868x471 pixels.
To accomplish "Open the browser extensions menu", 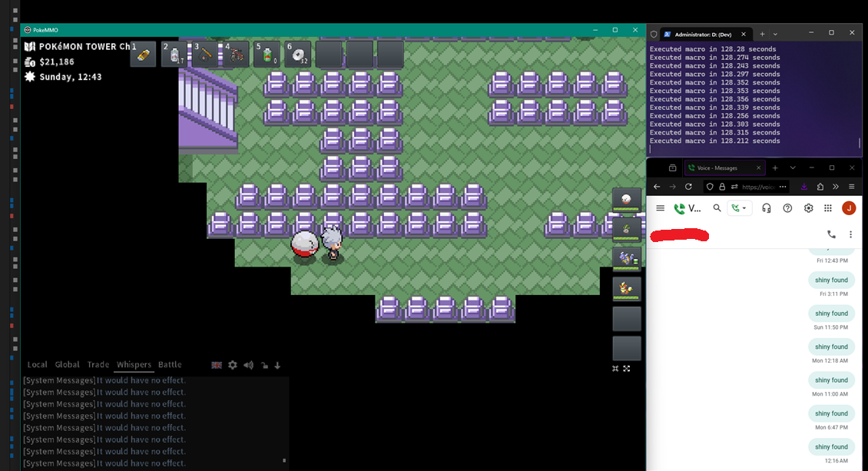I will 820,187.
